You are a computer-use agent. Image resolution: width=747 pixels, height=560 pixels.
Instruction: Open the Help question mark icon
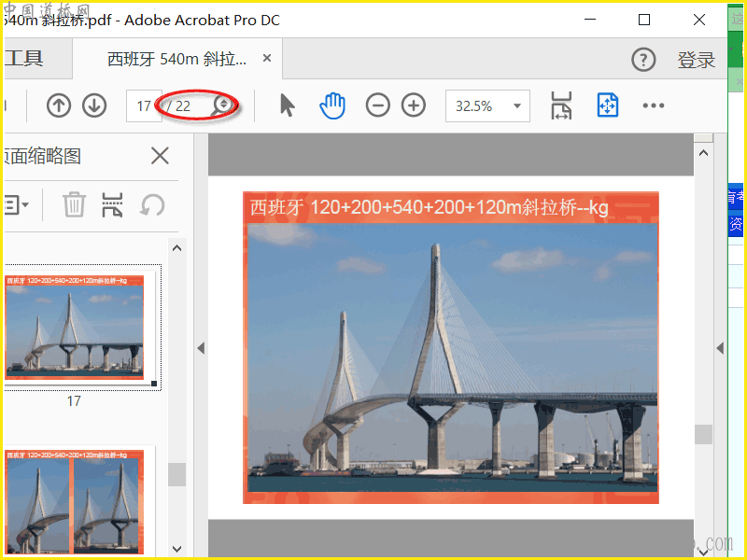click(x=643, y=60)
